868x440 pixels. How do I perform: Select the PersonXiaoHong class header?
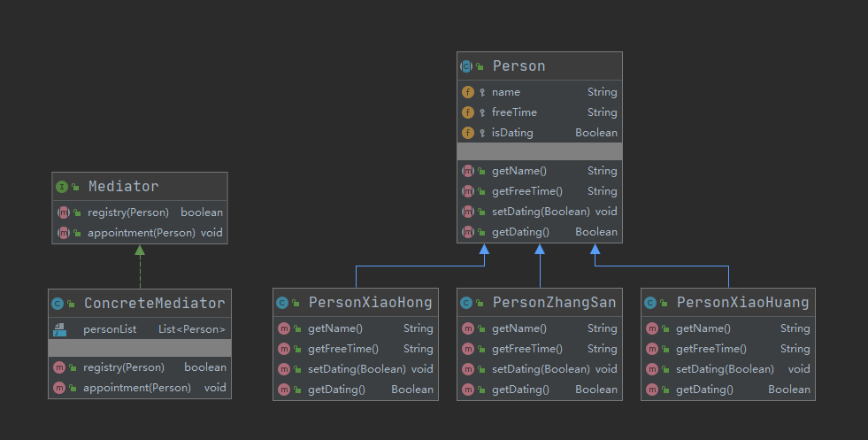tap(356, 303)
